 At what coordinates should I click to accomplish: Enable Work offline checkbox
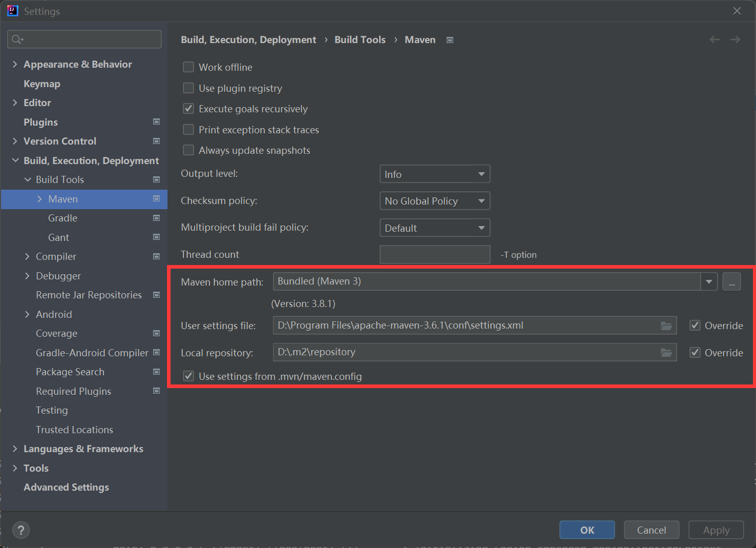click(x=188, y=67)
